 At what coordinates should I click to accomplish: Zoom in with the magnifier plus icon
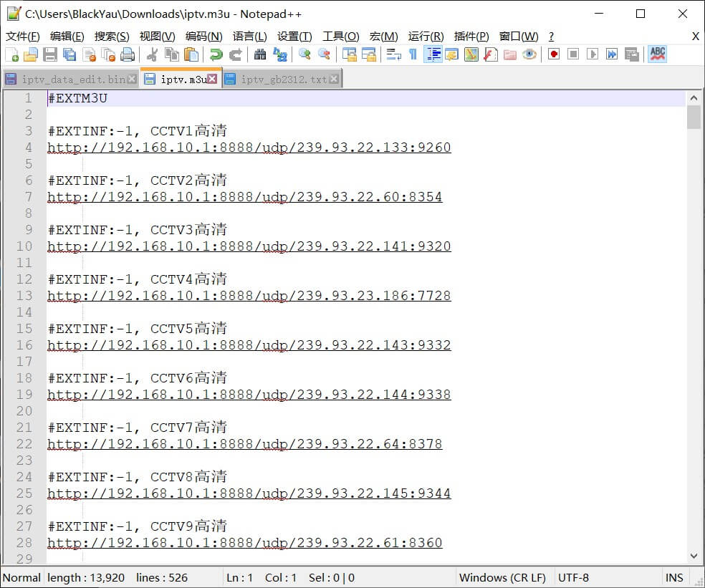(x=304, y=55)
